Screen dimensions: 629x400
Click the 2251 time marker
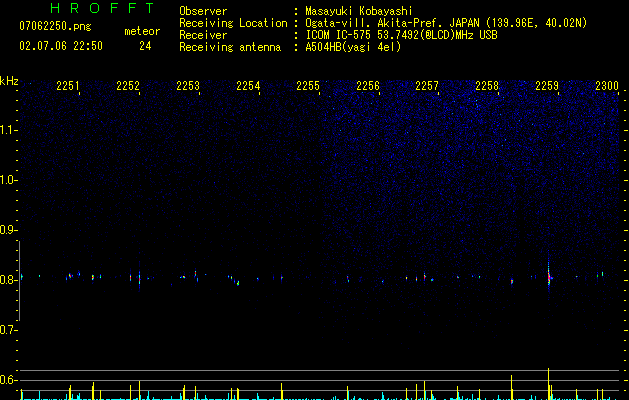click(x=68, y=85)
